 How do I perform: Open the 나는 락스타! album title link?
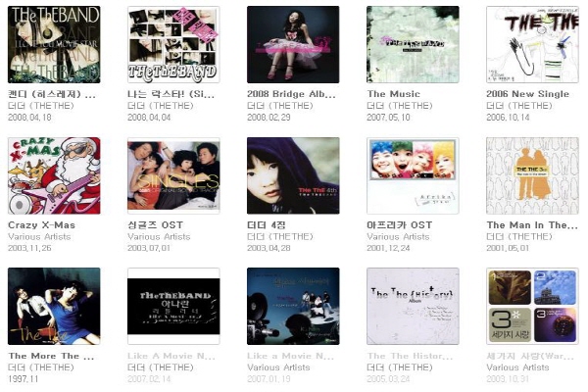(171, 94)
